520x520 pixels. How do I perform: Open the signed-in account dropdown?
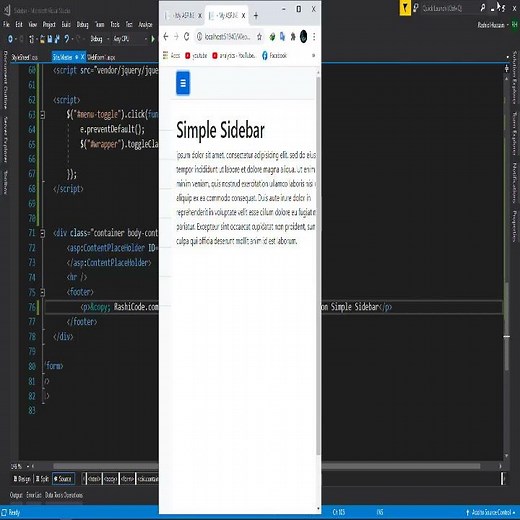493,25
